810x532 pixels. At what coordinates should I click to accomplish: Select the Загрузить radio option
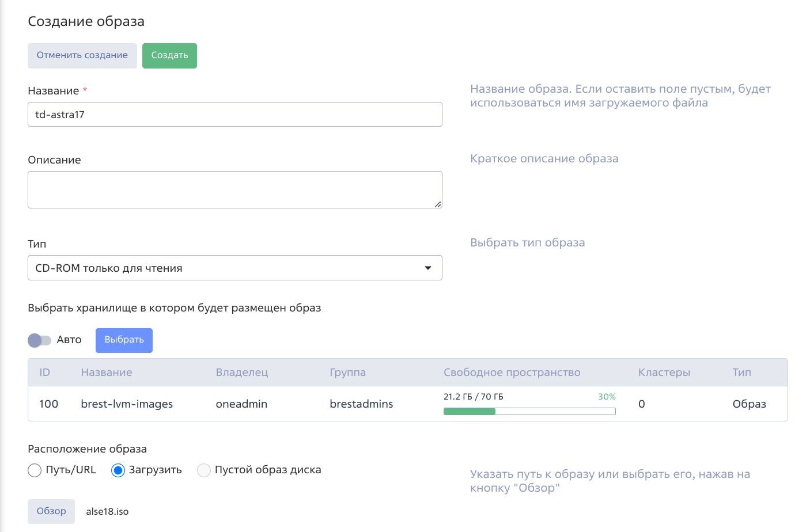118,470
